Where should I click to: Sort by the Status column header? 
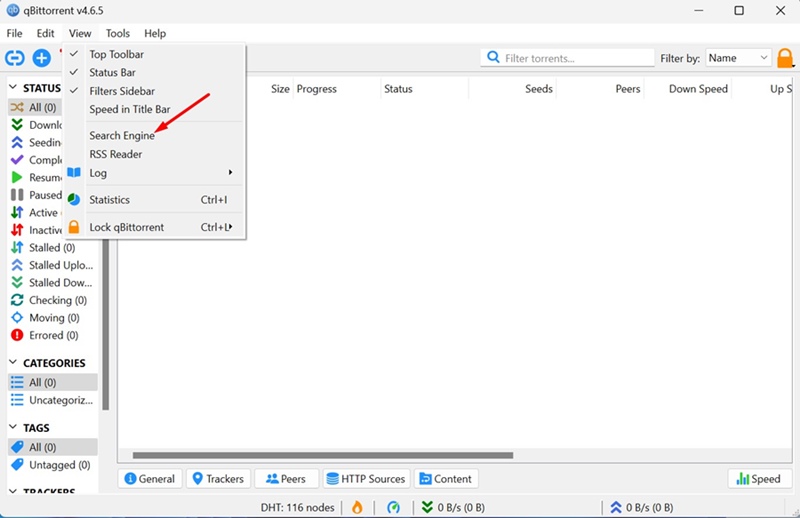pos(424,89)
